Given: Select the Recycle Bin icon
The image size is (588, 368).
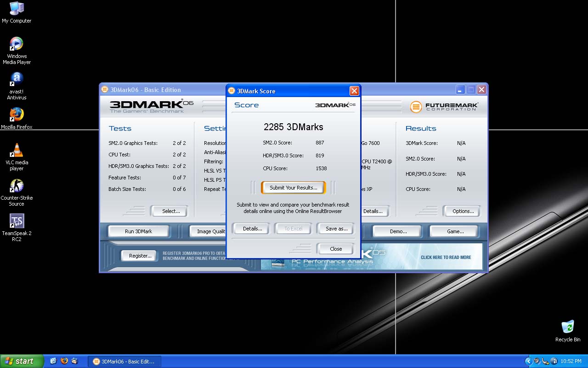Looking at the screenshot, I should [x=568, y=331].
